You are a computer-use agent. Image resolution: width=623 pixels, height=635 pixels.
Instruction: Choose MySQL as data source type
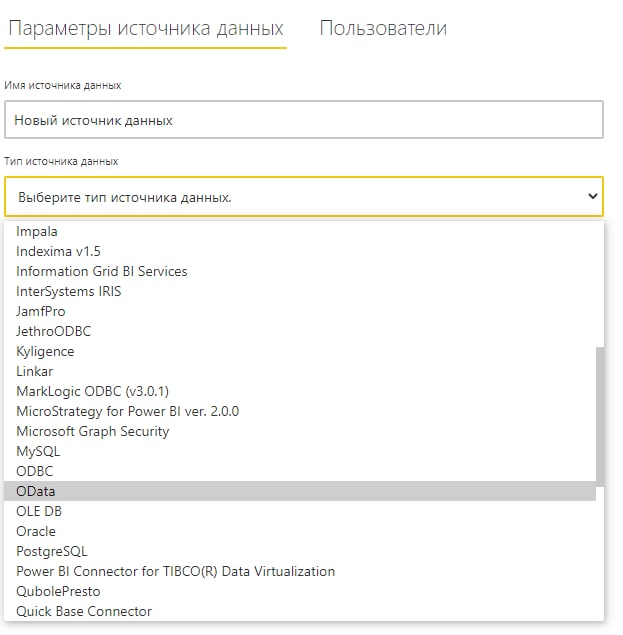tap(300, 451)
